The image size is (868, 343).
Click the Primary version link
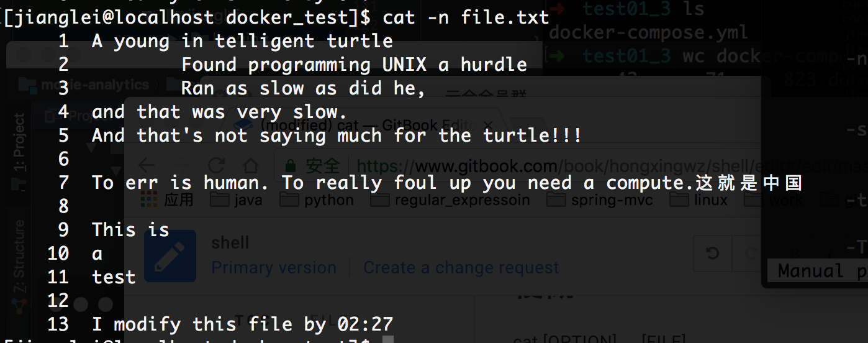274,268
